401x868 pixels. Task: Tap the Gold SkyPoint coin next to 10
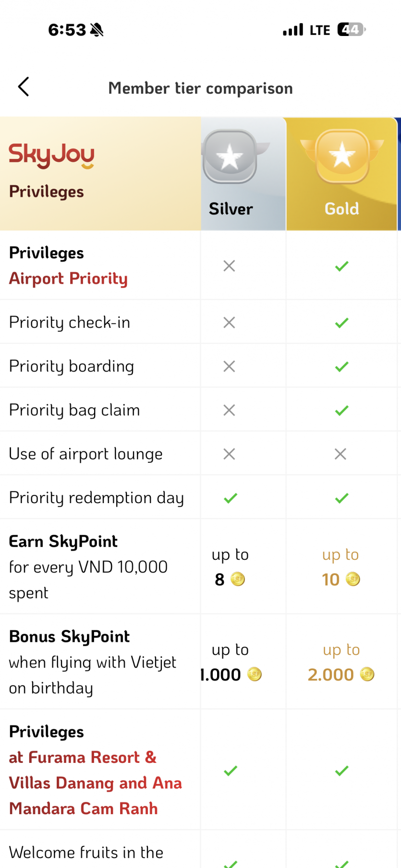point(353,579)
